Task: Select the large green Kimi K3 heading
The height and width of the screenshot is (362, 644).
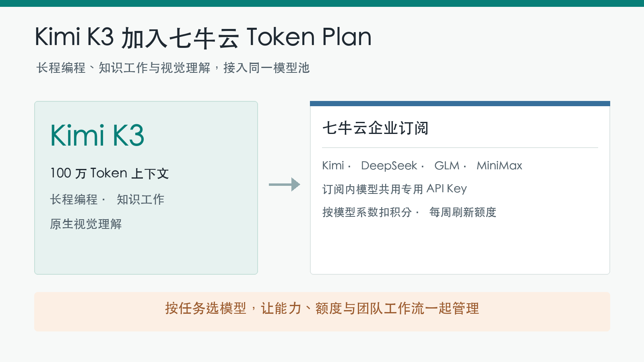Action: click(97, 135)
